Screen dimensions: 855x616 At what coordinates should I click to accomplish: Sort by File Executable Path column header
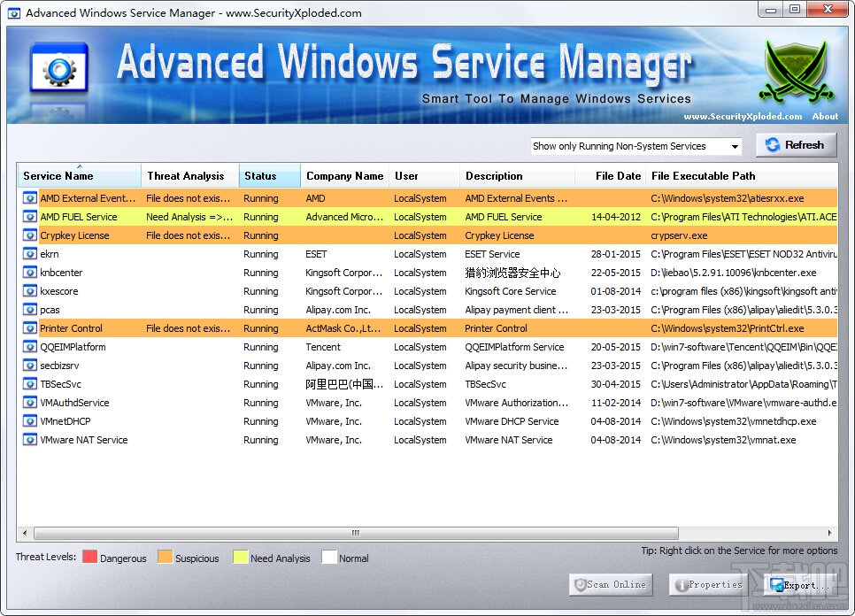coord(742,175)
